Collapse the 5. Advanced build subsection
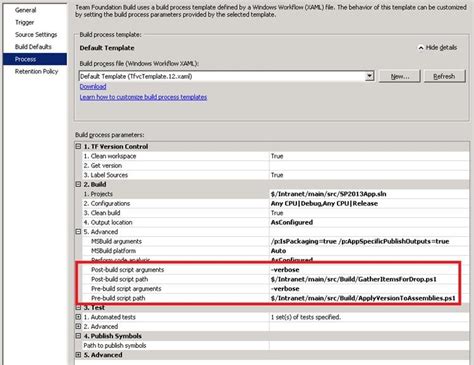Image resolution: width=474 pixels, height=365 pixels. click(78, 231)
